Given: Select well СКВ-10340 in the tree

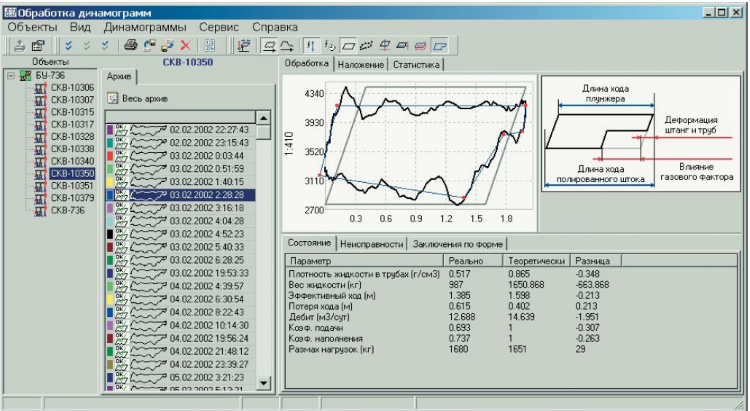Looking at the screenshot, I should [x=73, y=161].
